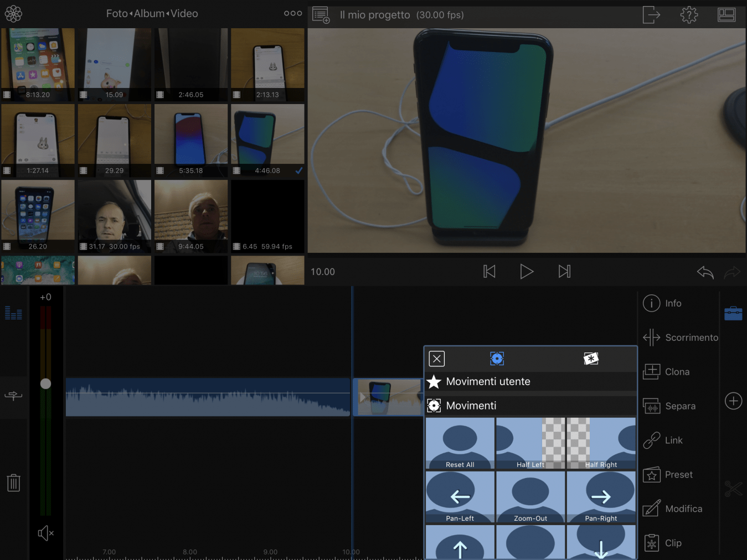
Task: Select the 8:13.20 video thumbnail
Action: [38, 64]
